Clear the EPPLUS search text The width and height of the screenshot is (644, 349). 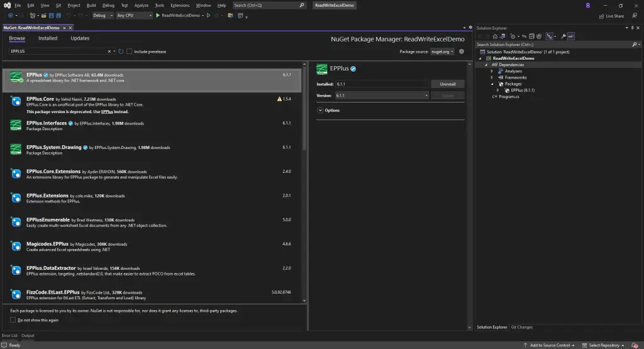(x=109, y=52)
